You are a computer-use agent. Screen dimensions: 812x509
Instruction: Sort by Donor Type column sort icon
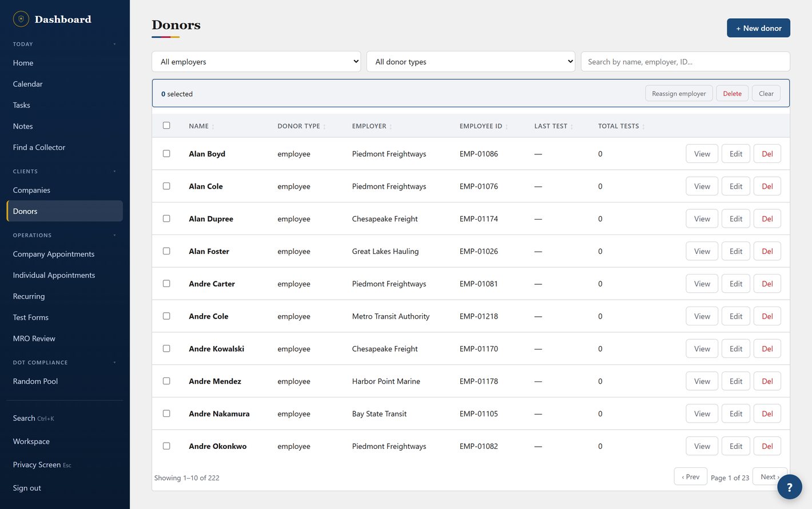[x=324, y=127]
